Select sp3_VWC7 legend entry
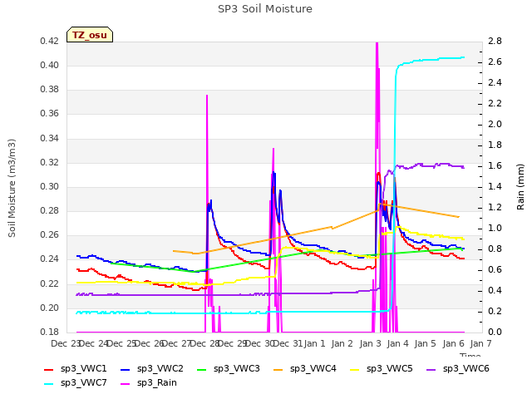The width and height of the screenshot is (532, 399). [x=76, y=382]
